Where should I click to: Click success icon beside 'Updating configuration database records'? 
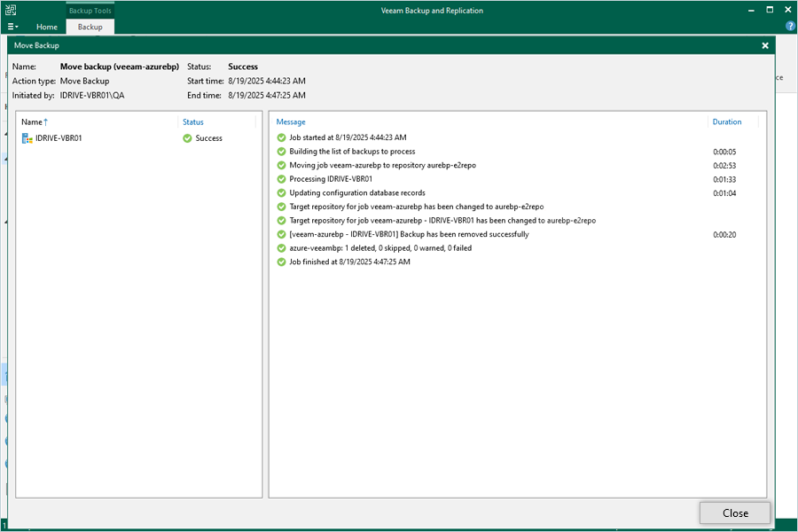point(281,192)
